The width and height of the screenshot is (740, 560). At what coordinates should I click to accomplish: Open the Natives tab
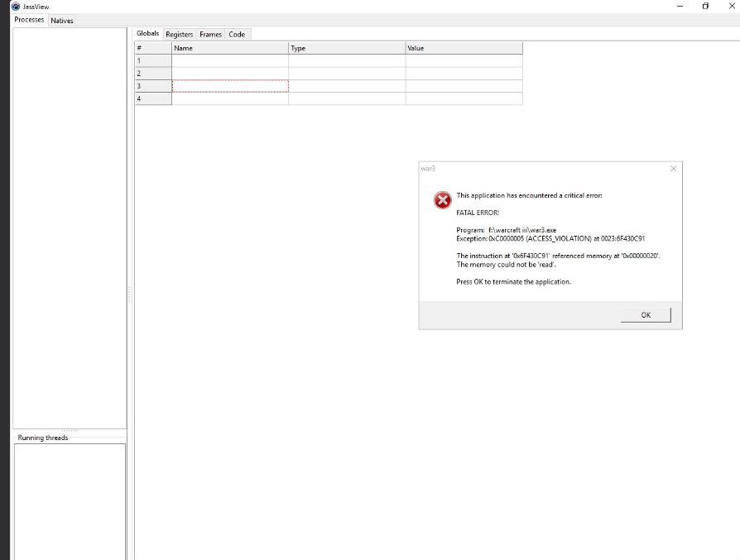62,21
